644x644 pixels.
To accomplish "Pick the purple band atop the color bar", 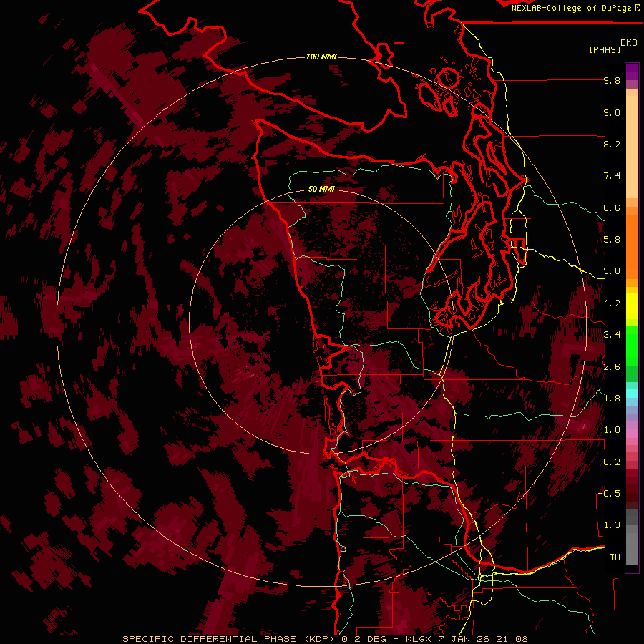I will 632,72.
